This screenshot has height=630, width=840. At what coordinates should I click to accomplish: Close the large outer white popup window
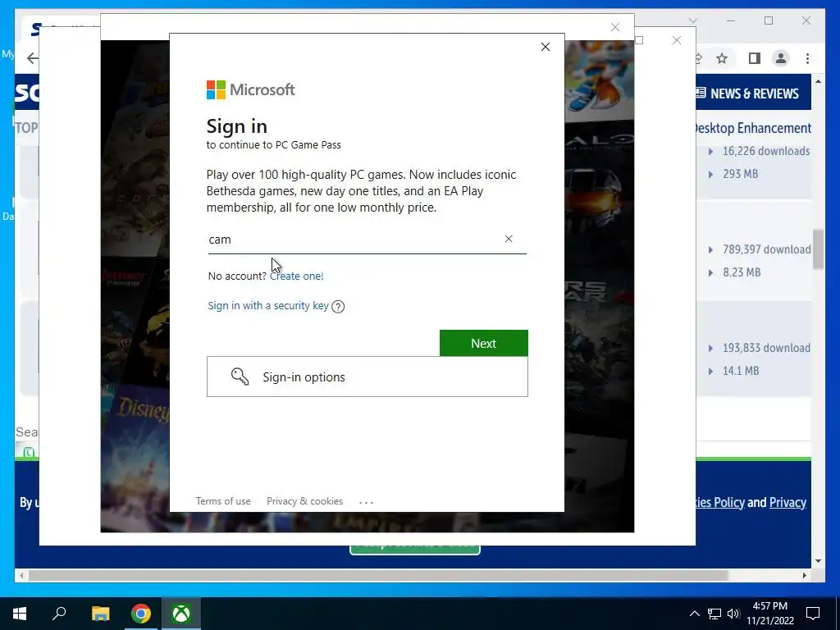pos(677,40)
